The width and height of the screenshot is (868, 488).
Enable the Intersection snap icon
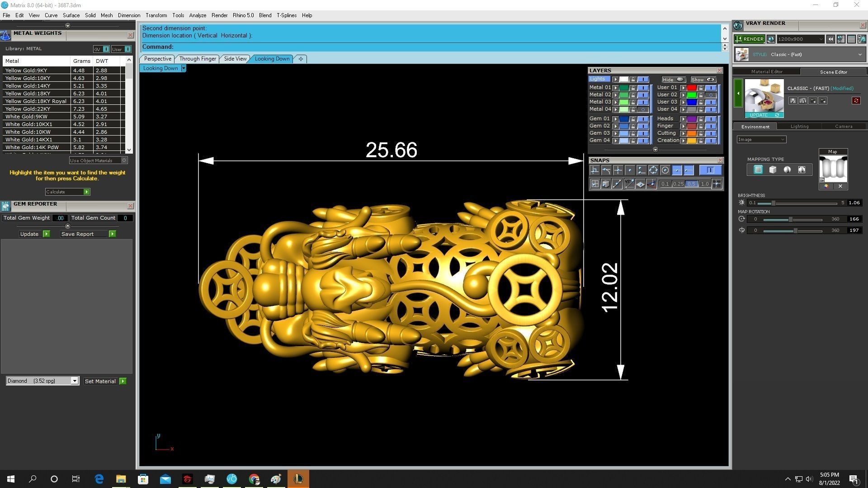coord(618,170)
